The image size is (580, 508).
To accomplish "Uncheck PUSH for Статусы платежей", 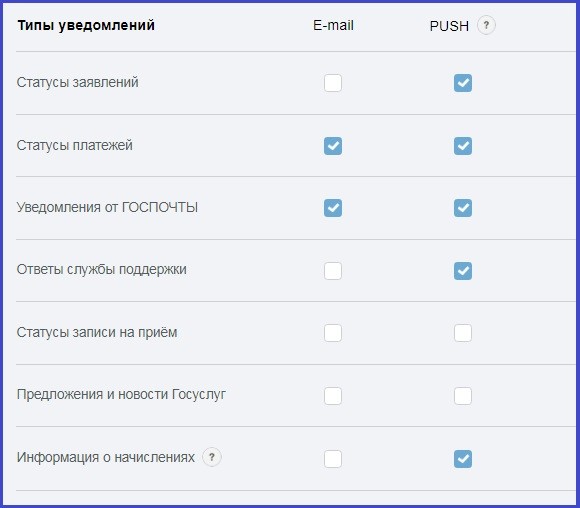I will click(463, 146).
